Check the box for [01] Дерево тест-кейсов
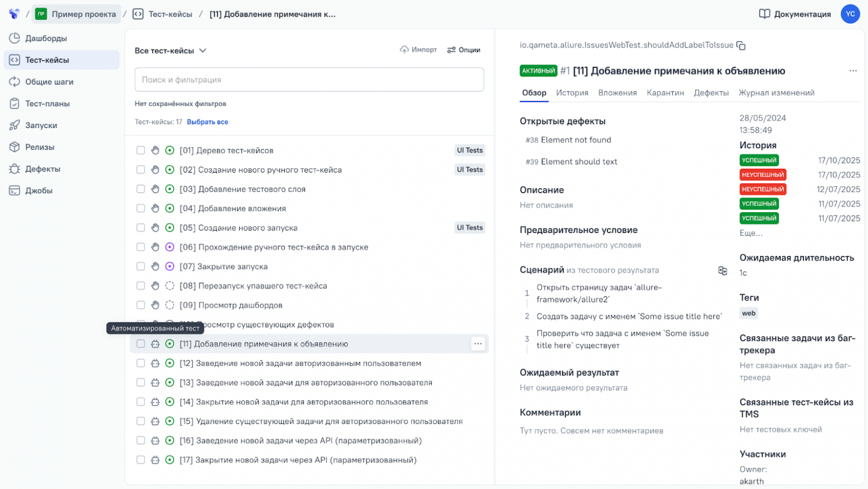The image size is (868, 489). 141,150
